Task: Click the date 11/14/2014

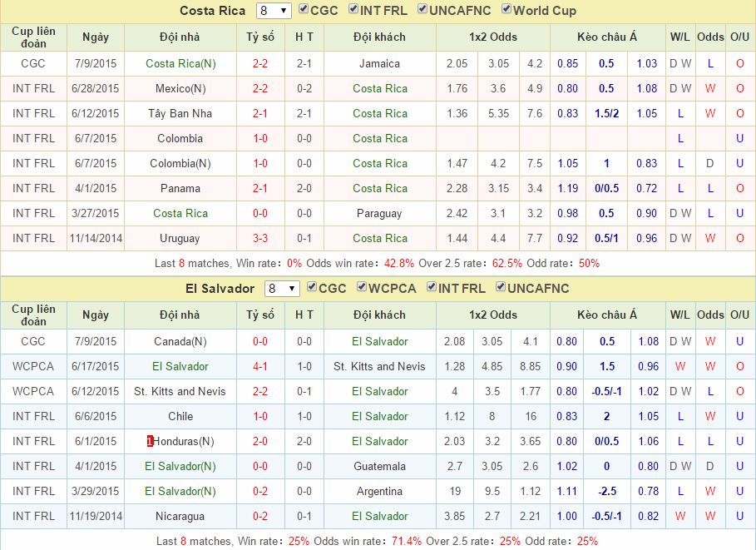Action: pyautogui.click(x=96, y=238)
